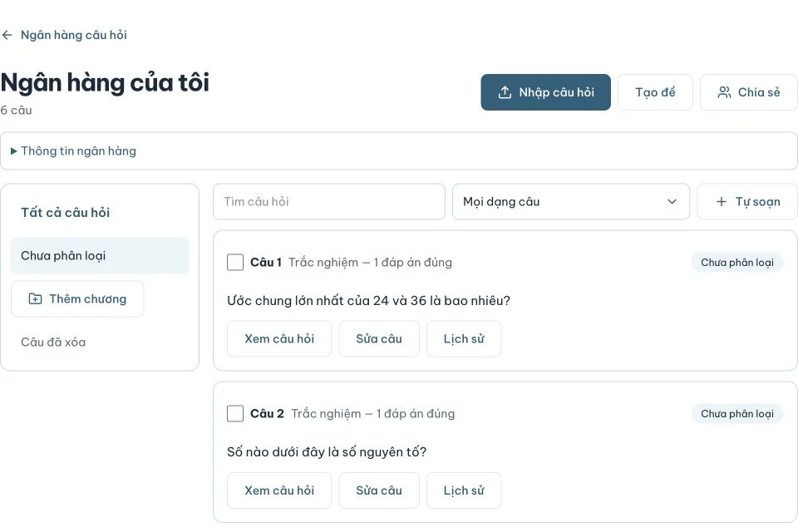Open the Mọi dạng câu dropdown
This screenshot has height=532, width=798.
(571, 202)
